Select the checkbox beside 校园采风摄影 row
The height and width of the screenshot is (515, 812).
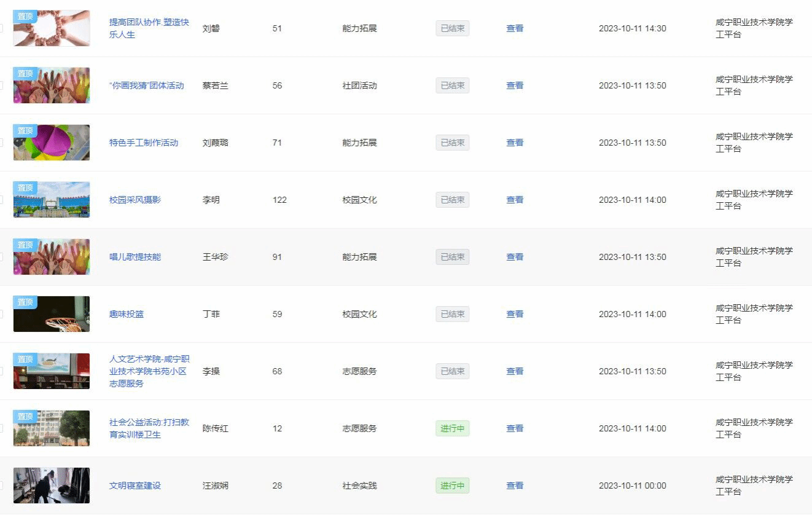click(x=1, y=200)
